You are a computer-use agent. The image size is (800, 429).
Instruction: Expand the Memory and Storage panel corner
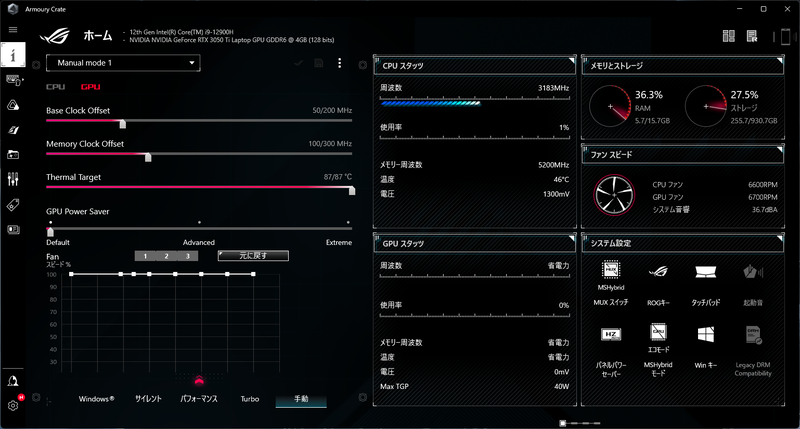780,61
